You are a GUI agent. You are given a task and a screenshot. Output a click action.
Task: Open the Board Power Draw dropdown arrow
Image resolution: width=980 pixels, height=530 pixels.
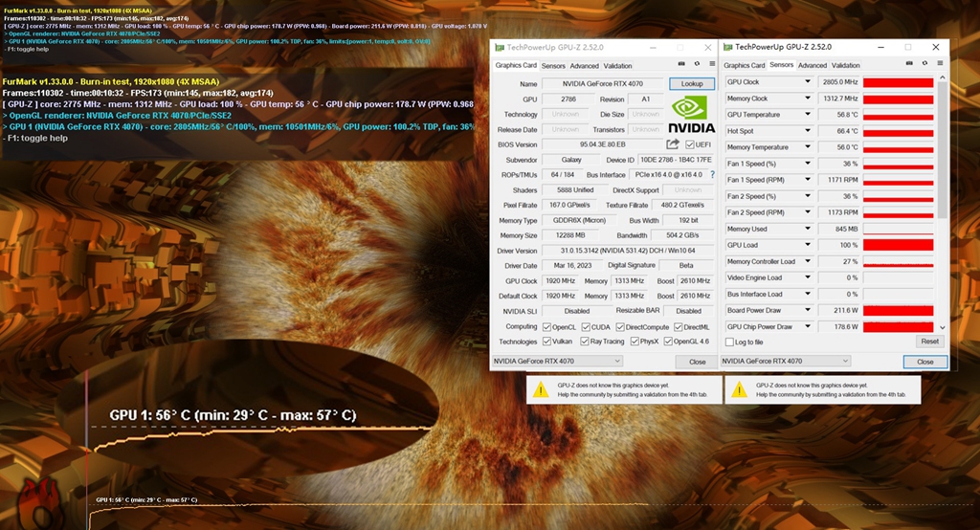pyautogui.click(x=808, y=310)
